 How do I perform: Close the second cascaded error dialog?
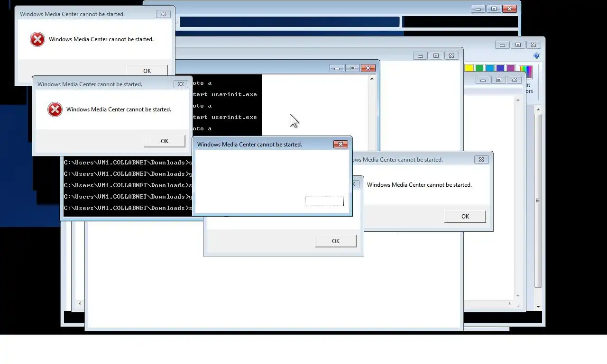pos(181,84)
